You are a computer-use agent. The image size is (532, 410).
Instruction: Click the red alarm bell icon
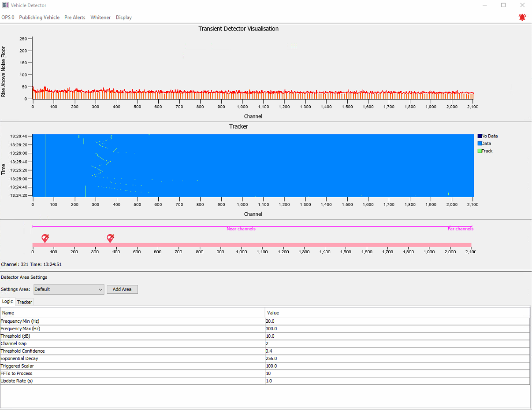[522, 17]
